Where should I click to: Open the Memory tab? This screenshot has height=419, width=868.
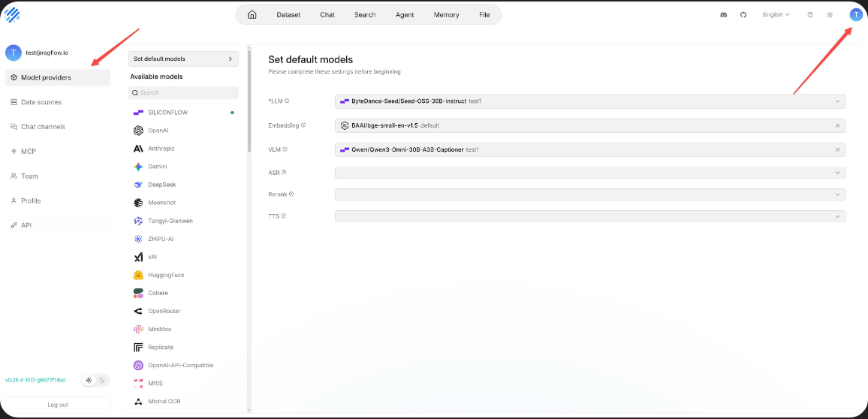(446, 15)
